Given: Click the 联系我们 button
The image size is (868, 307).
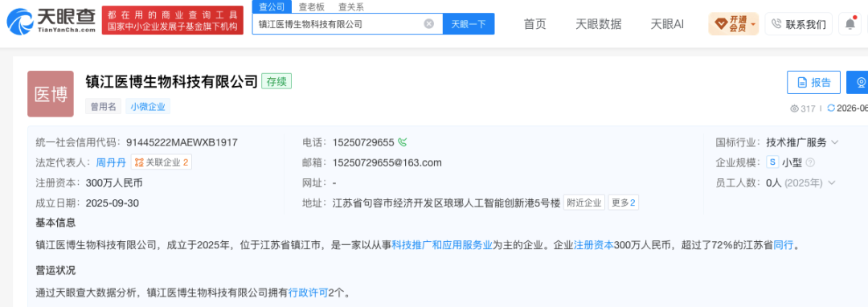Looking at the screenshot, I should pos(798,24).
